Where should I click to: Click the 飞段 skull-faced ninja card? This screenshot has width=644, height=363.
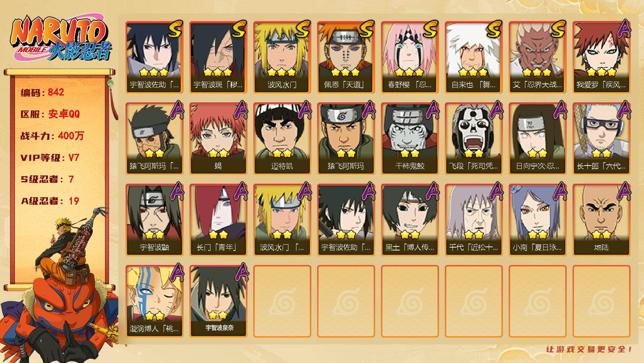[x=473, y=139]
